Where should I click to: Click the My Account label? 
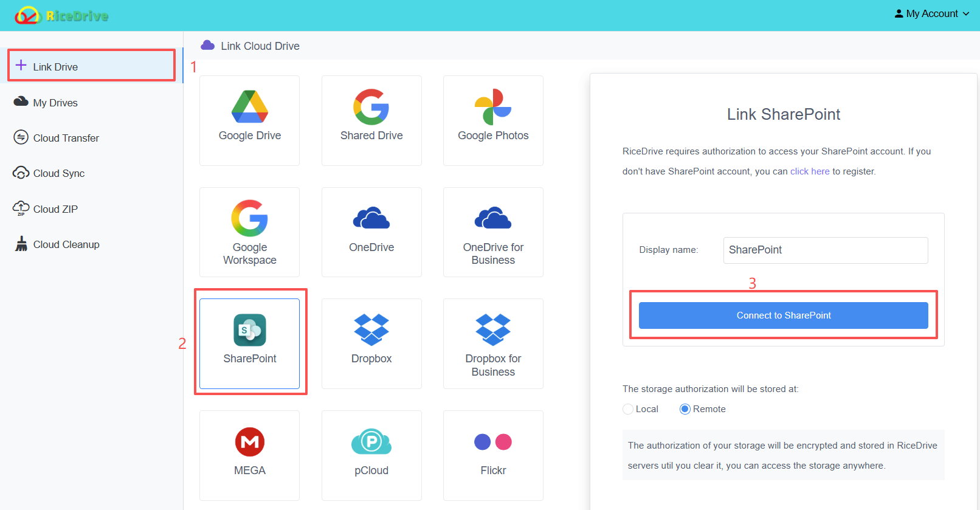[932, 13]
